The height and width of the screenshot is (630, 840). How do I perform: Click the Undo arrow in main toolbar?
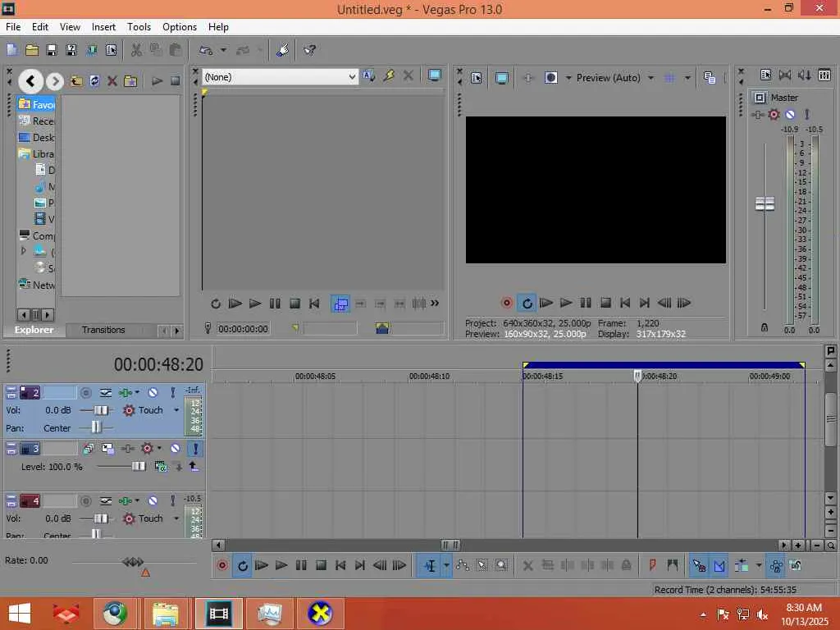click(x=206, y=50)
